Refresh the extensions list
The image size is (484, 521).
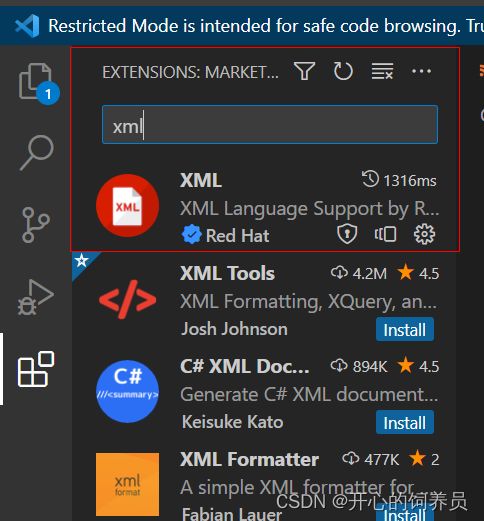343,71
